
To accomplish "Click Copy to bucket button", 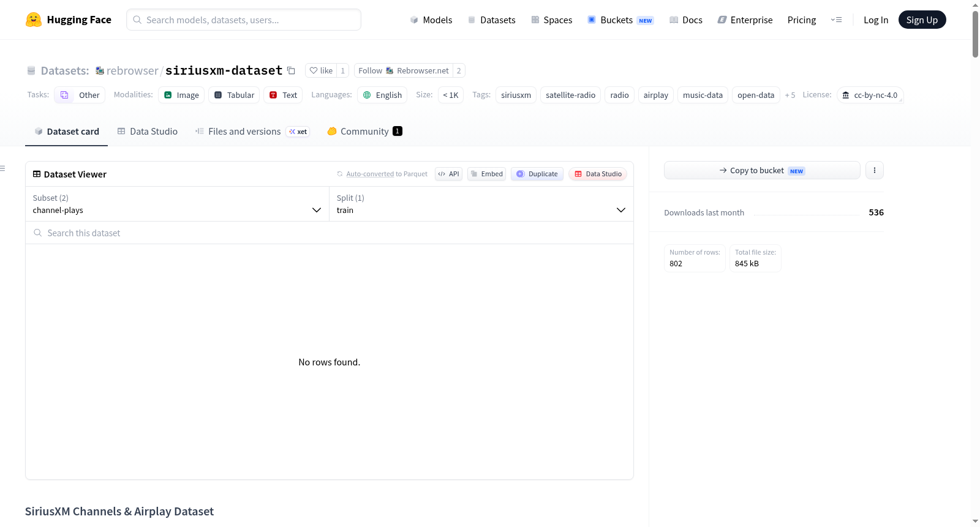I will [762, 170].
